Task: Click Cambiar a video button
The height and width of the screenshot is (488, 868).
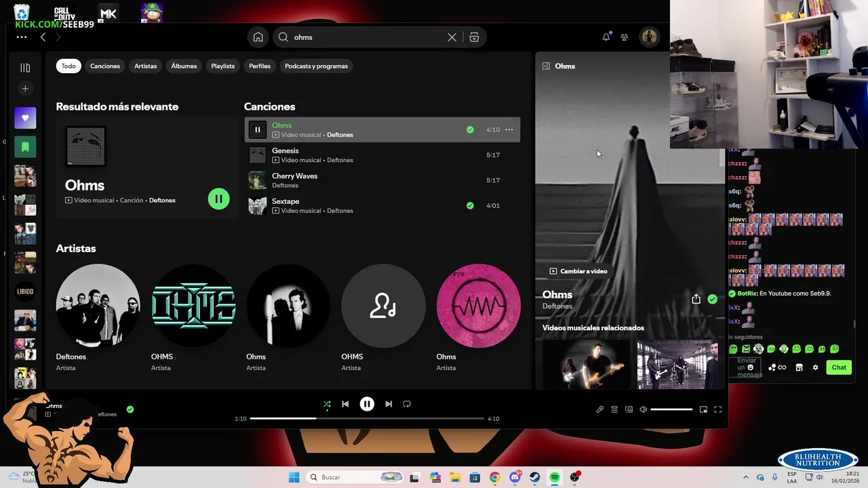Action: pyautogui.click(x=578, y=271)
